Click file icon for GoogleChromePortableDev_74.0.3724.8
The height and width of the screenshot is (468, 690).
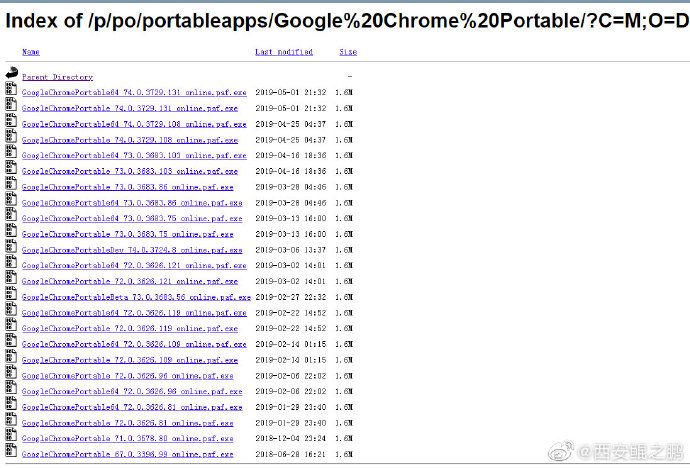pos(11,246)
